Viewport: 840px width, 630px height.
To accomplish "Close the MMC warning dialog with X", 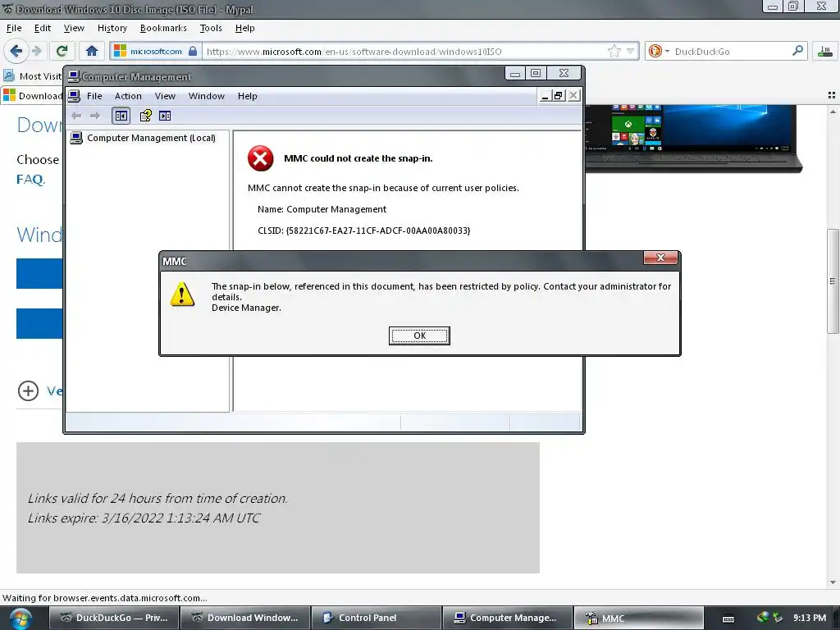I will pos(660,258).
